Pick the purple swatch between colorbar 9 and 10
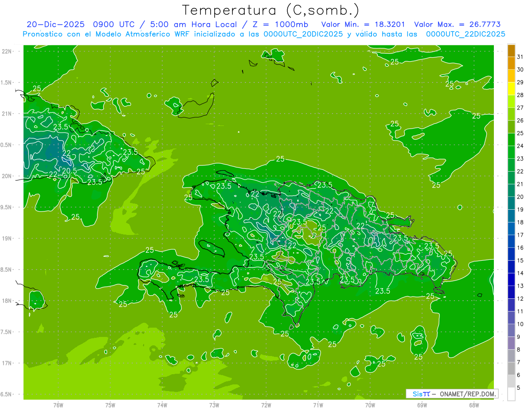Screen dimensions: 532x411 pos(511,331)
